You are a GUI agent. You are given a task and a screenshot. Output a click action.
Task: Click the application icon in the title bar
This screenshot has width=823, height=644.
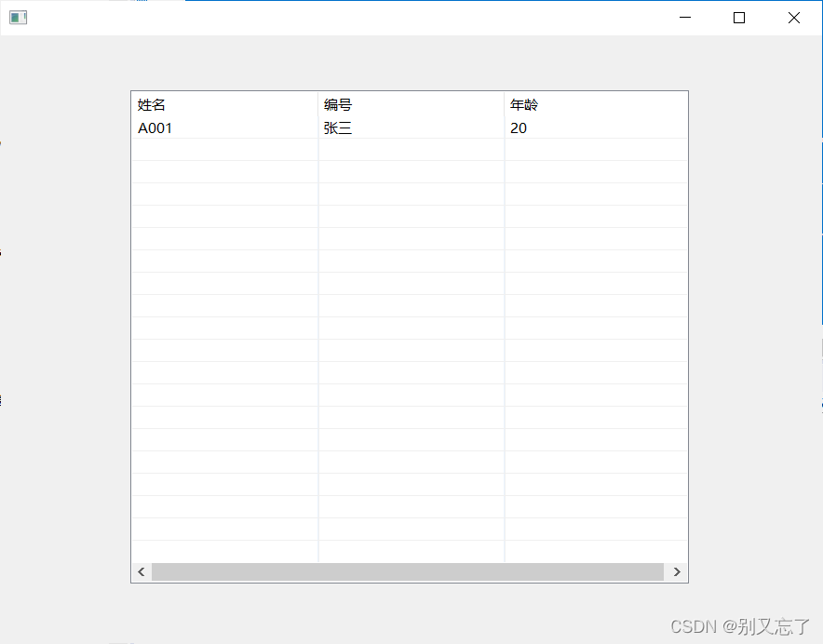[x=19, y=17]
